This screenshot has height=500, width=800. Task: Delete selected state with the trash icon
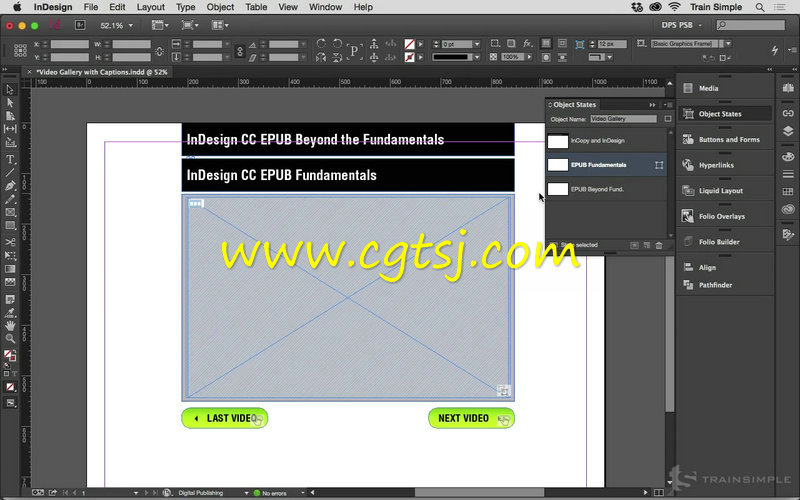[659, 245]
